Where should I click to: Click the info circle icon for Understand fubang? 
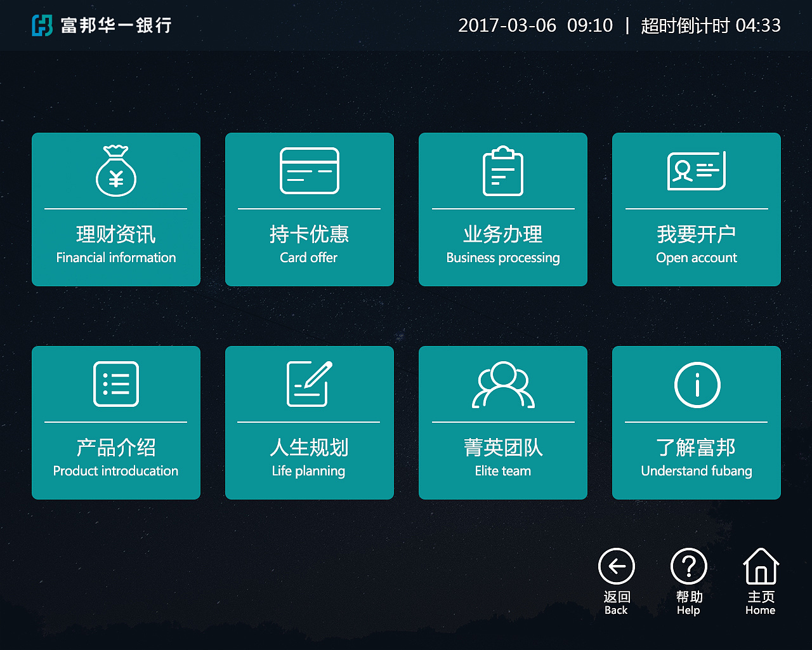click(697, 385)
